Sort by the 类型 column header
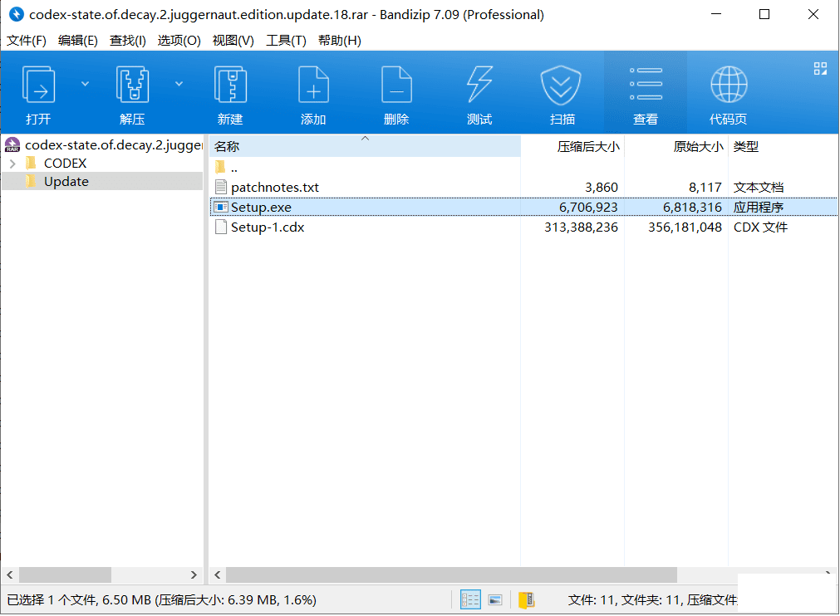The height and width of the screenshot is (616, 840). pyautogui.click(x=784, y=146)
